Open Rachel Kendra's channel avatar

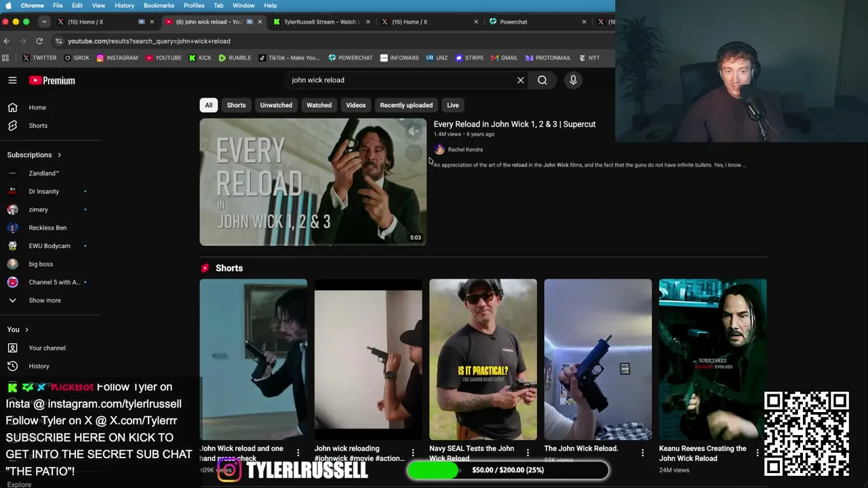tap(439, 150)
